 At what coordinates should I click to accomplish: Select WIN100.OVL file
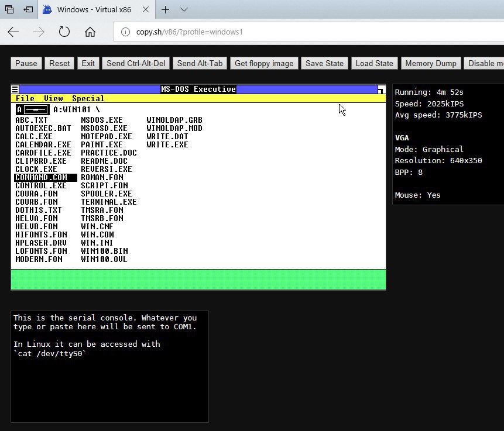pos(104,259)
